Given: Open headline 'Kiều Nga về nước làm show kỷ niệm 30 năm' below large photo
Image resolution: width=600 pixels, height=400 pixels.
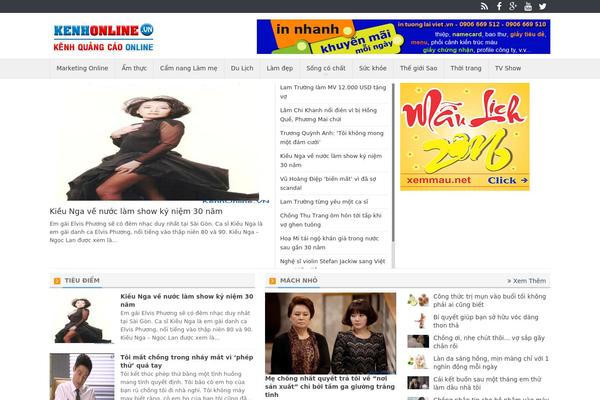Looking at the screenshot, I should coord(136,211).
